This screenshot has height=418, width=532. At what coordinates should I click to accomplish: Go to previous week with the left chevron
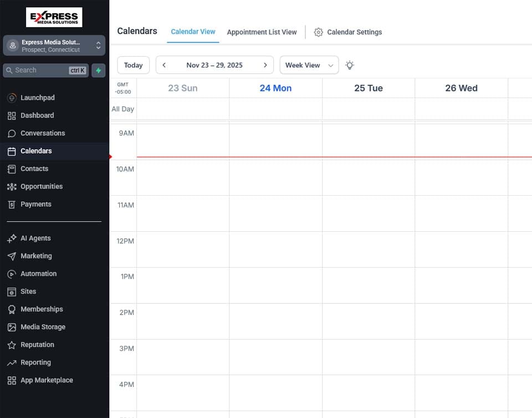(164, 65)
